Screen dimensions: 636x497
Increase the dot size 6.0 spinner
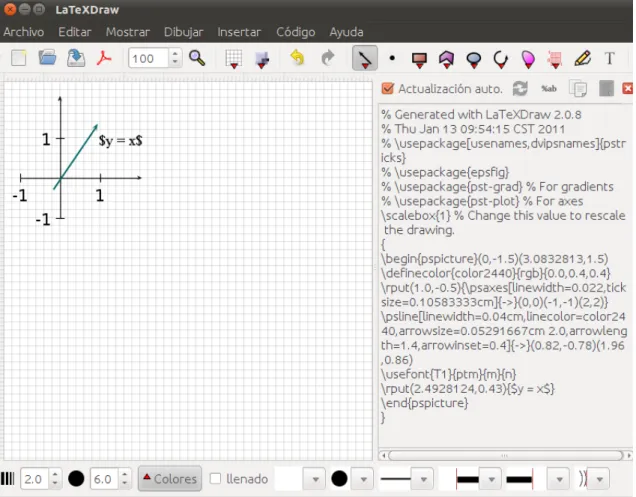pos(125,474)
